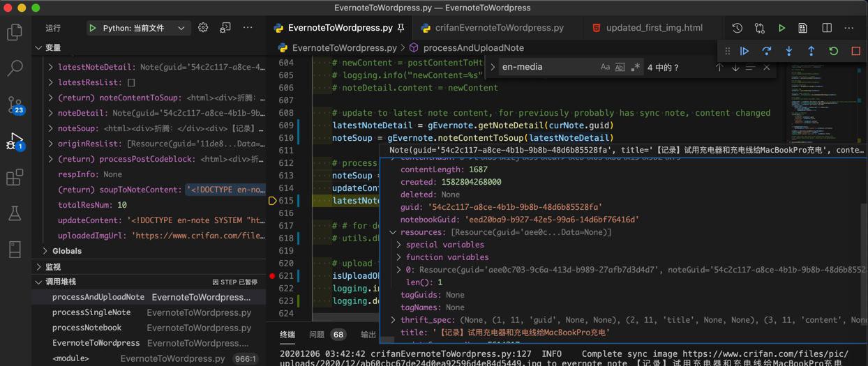
Task: Continue debugging from debug toolbar
Action: point(744,51)
